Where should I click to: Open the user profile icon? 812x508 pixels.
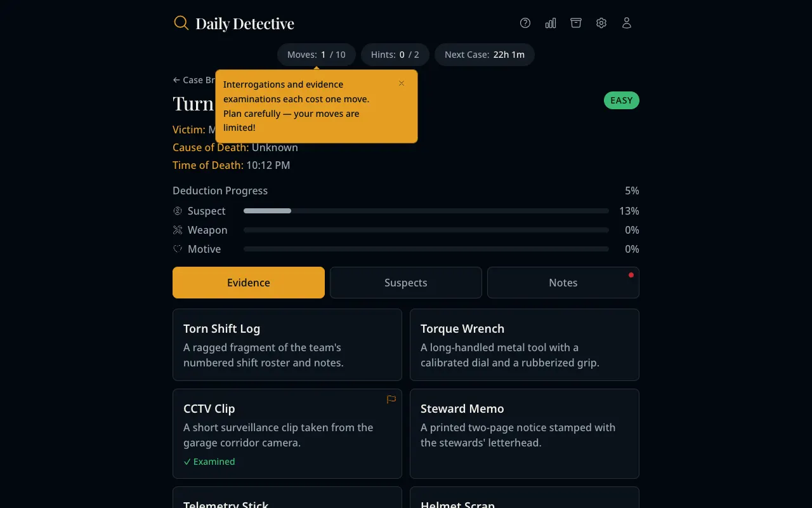tap(627, 23)
